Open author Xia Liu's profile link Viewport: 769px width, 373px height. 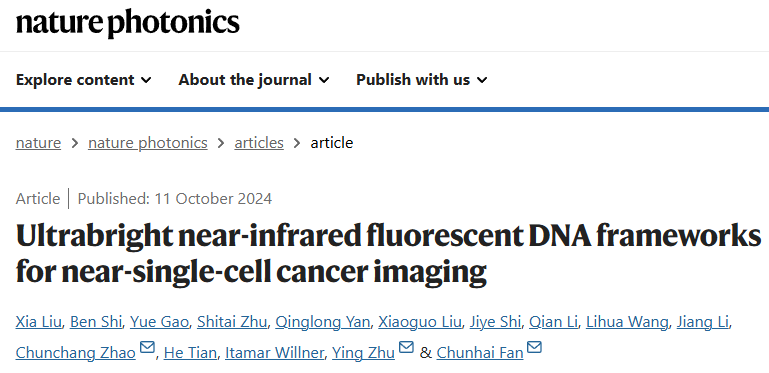(x=38, y=322)
